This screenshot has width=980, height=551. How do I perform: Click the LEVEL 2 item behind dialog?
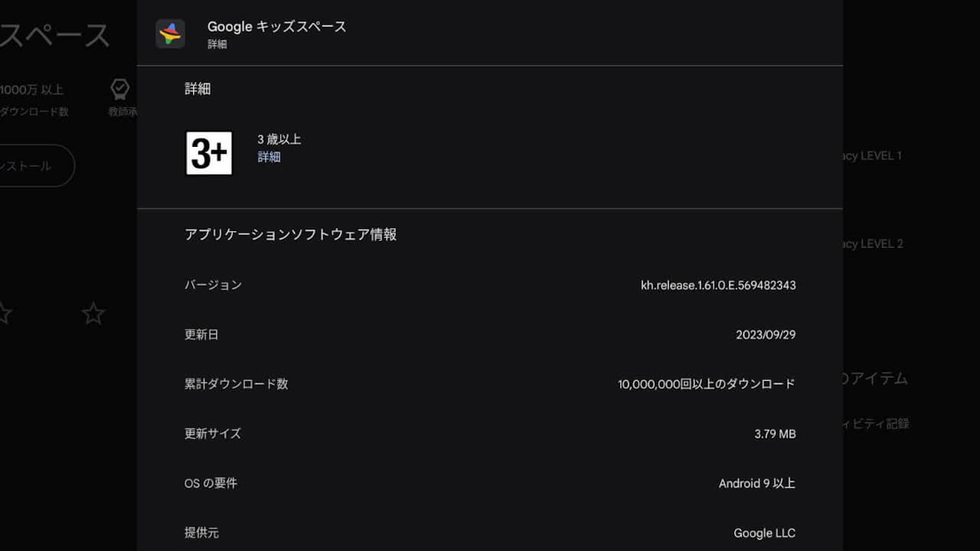click(x=873, y=243)
